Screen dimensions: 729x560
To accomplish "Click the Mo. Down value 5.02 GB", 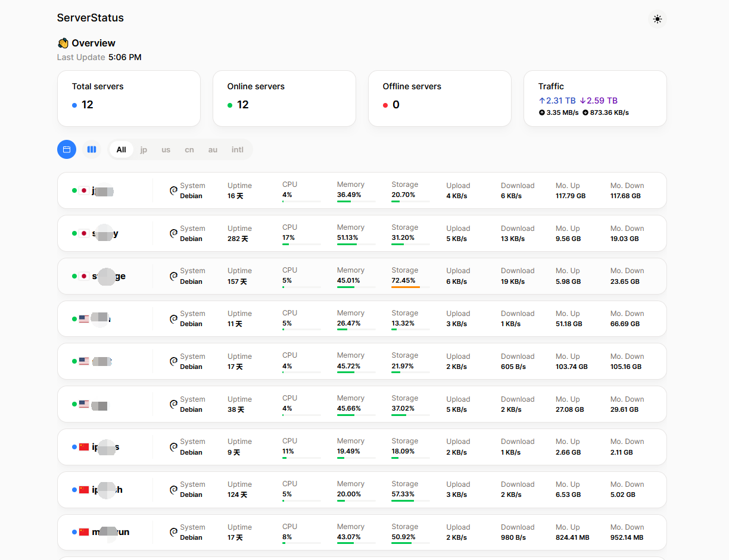I will coord(623,495).
